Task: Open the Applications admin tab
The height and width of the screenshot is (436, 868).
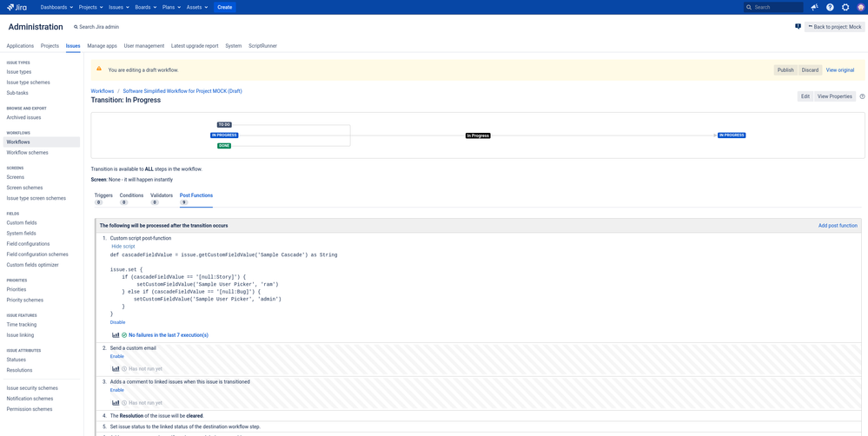Action: (20, 46)
